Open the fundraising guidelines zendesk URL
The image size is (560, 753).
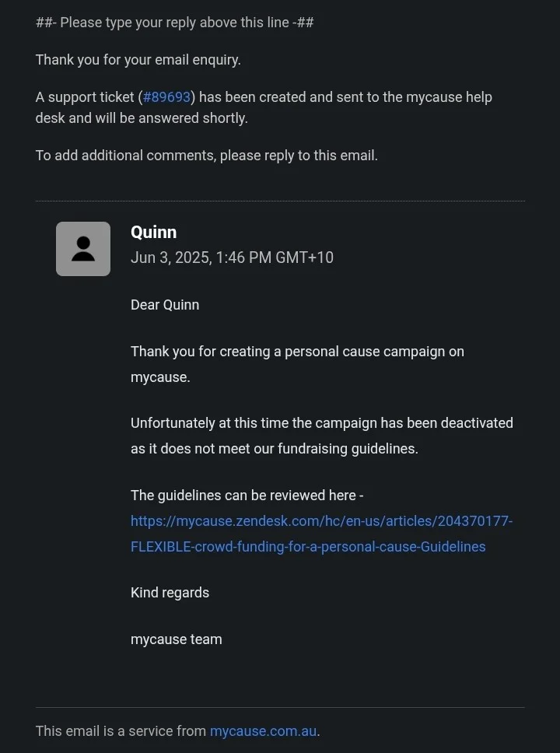(x=321, y=534)
